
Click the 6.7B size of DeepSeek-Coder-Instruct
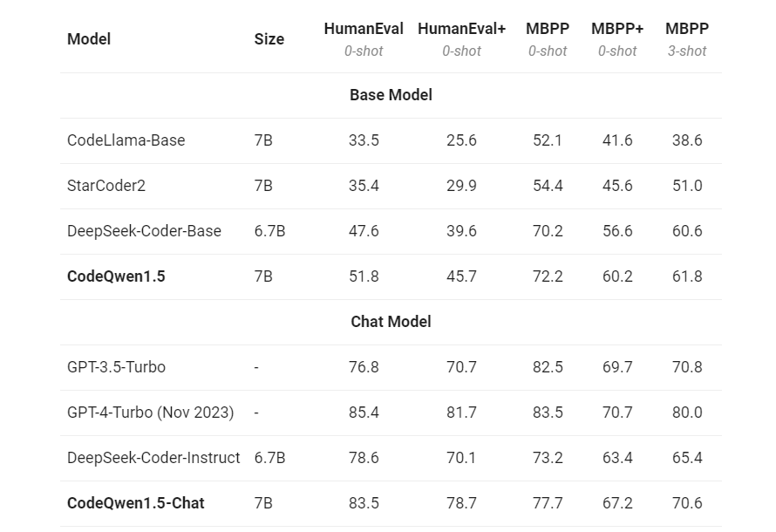tap(269, 458)
